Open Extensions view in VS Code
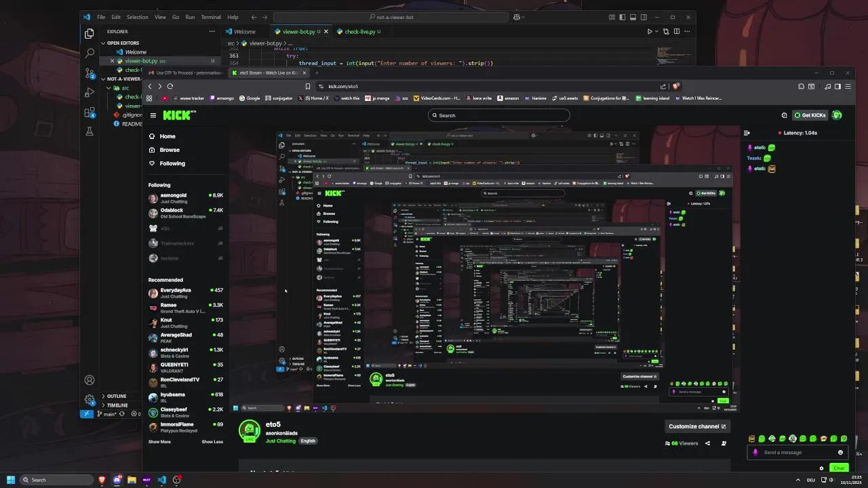This screenshot has width=868, height=488. 90,112
